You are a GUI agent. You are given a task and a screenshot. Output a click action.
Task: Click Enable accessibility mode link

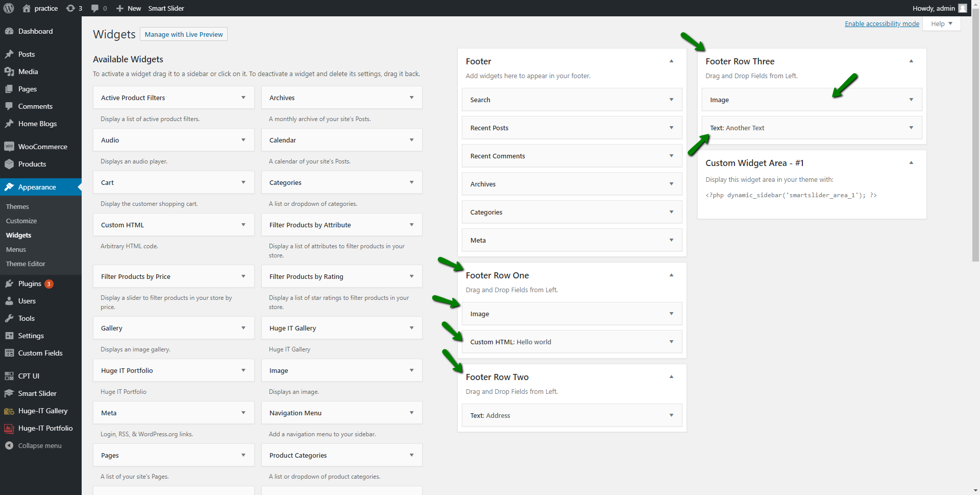point(881,23)
